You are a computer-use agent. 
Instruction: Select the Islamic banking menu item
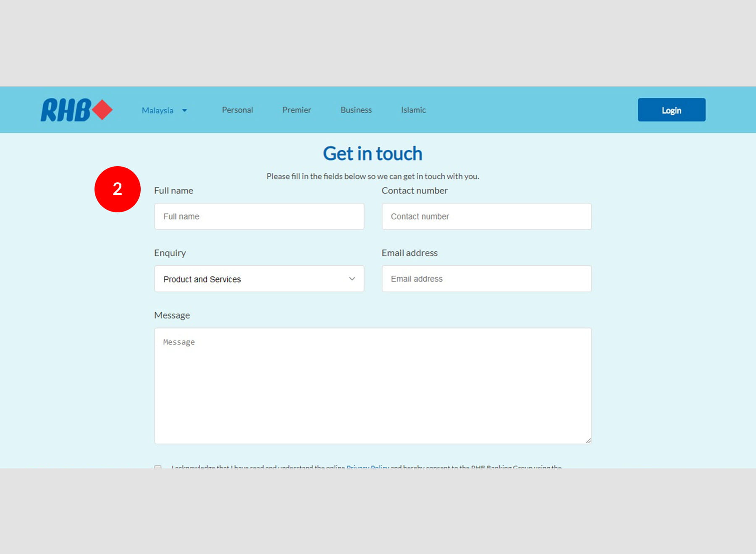pyautogui.click(x=413, y=110)
